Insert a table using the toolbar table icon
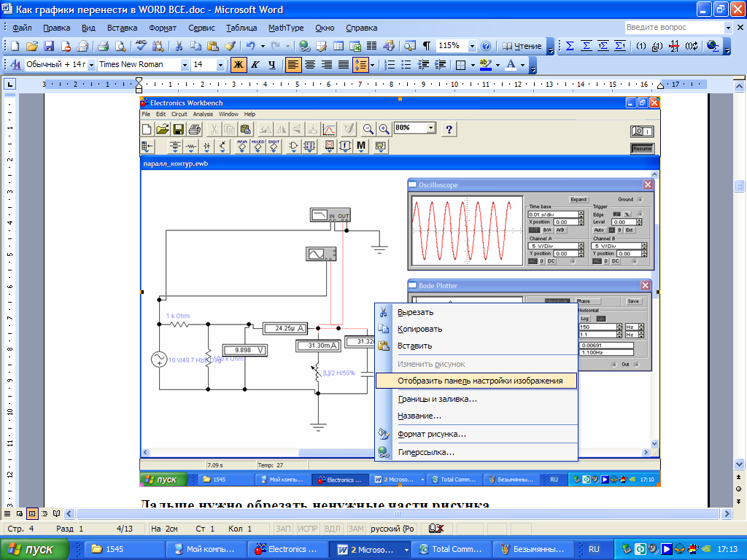The image size is (747, 560). click(x=338, y=46)
